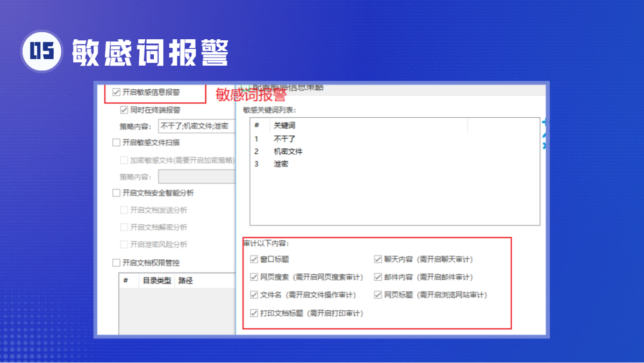Select keyword row 不干了
This screenshot has height=363, width=644.
(284, 139)
